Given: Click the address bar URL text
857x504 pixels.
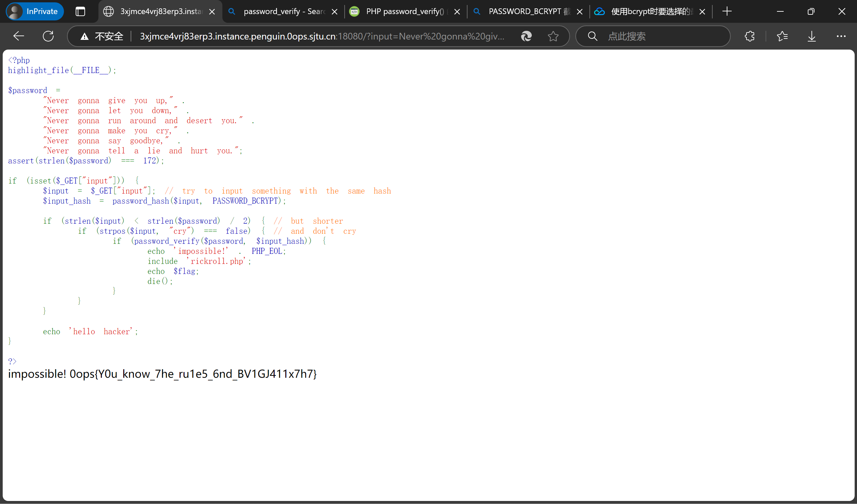Looking at the screenshot, I should point(322,36).
